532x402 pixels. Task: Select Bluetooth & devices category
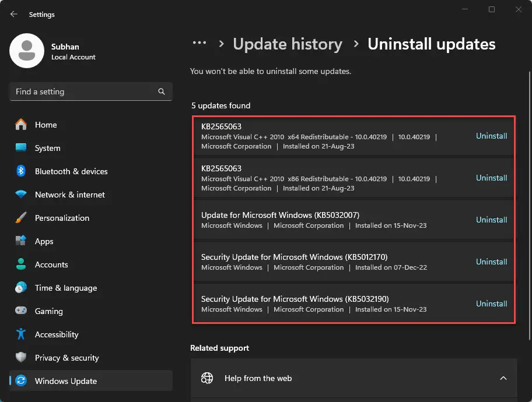pos(91,171)
